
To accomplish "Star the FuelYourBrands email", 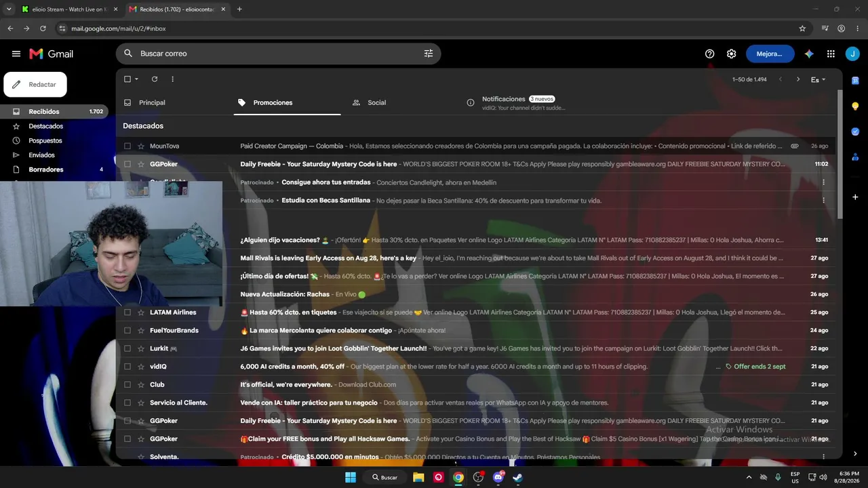I will [x=141, y=331].
